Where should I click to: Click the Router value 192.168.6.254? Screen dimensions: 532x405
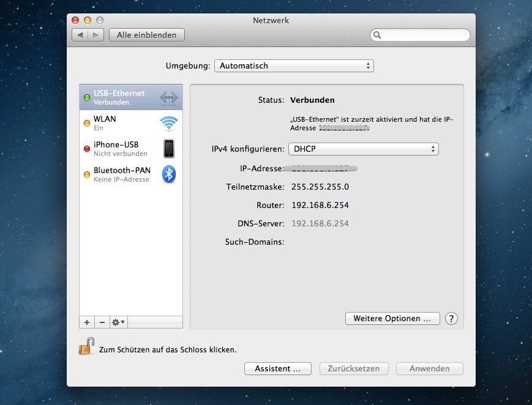coord(320,205)
